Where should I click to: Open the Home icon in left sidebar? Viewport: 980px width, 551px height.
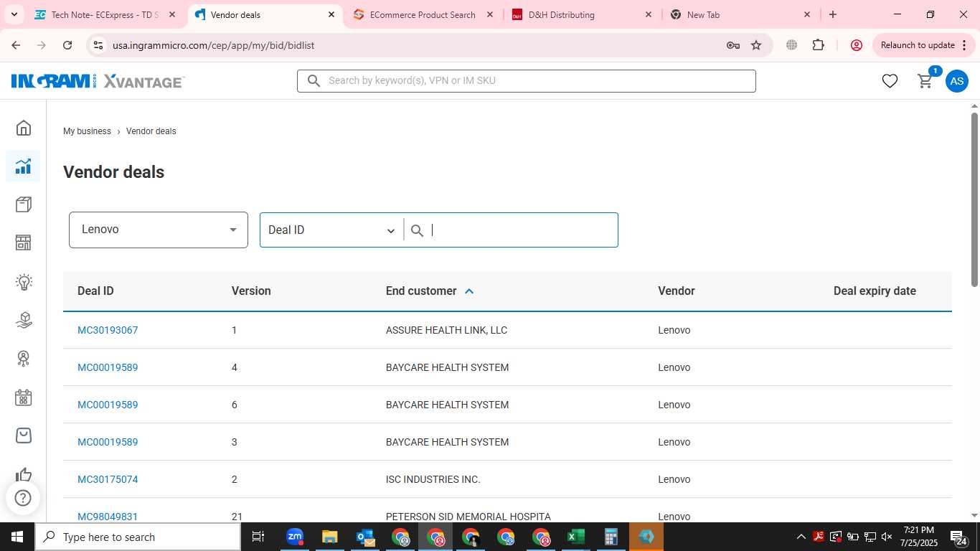click(x=24, y=128)
